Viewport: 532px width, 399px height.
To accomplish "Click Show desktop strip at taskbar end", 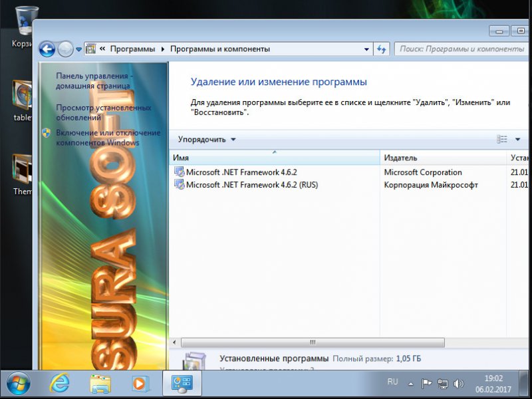I will (x=524, y=384).
